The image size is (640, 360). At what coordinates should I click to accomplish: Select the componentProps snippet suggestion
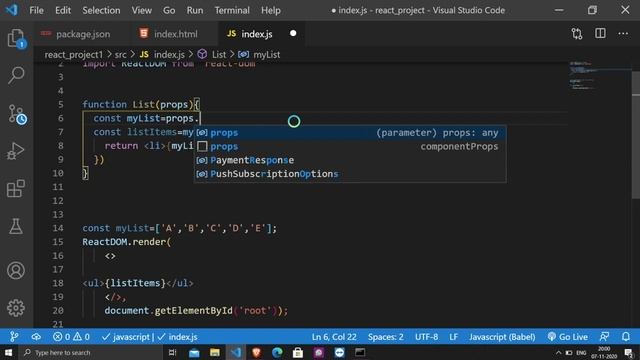tap(350, 147)
